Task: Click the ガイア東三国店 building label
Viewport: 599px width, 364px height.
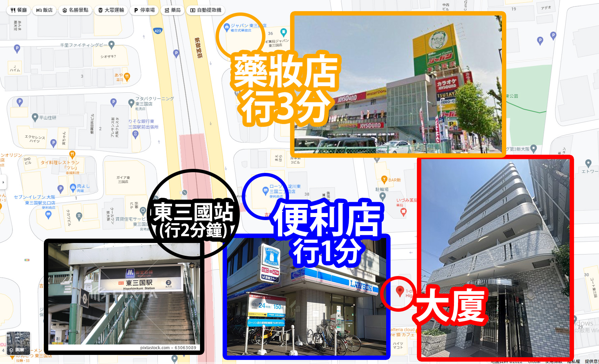Action: [123, 180]
